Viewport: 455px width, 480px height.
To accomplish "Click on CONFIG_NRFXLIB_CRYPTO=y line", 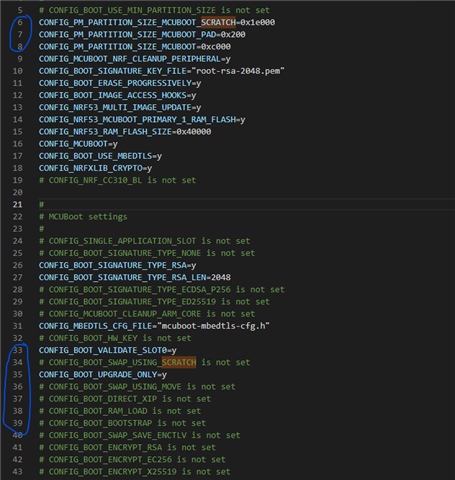I will coord(95,168).
